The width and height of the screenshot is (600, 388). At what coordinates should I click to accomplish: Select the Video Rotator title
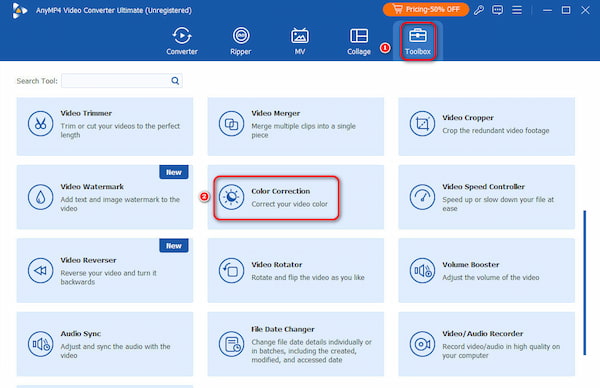pyautogui.click(x=277, y=264)
